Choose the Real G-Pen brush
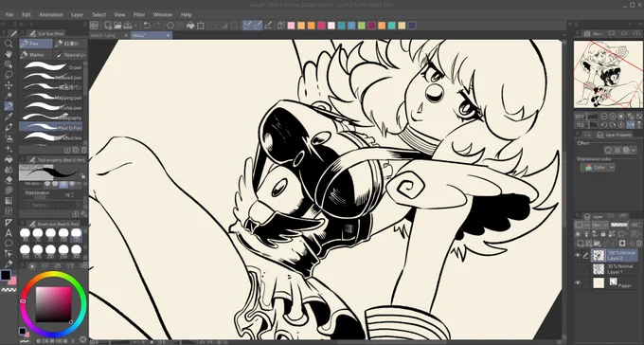 (51, 127)
